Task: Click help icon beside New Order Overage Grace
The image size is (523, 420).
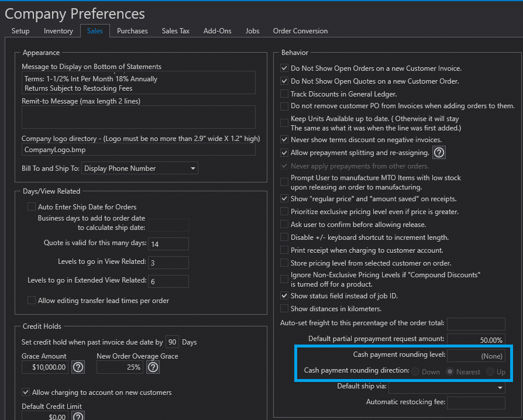Action: (153, 367)
